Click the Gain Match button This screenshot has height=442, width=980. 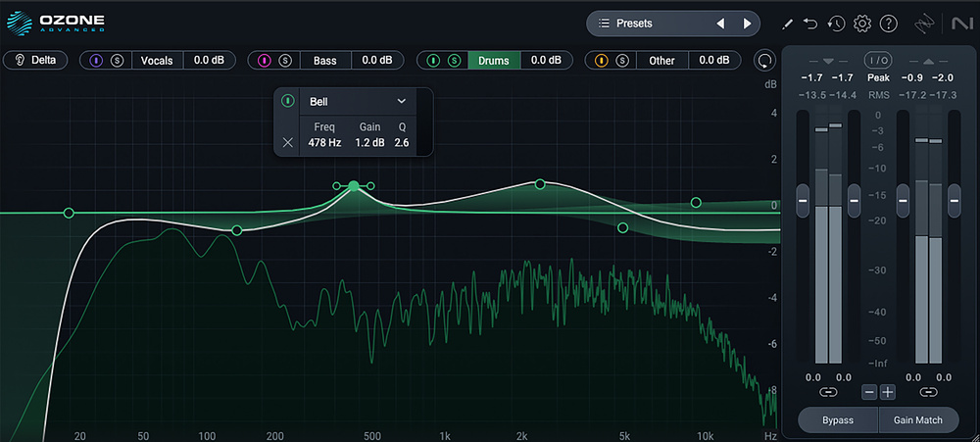pyautogui.click(x=917, y=419)
